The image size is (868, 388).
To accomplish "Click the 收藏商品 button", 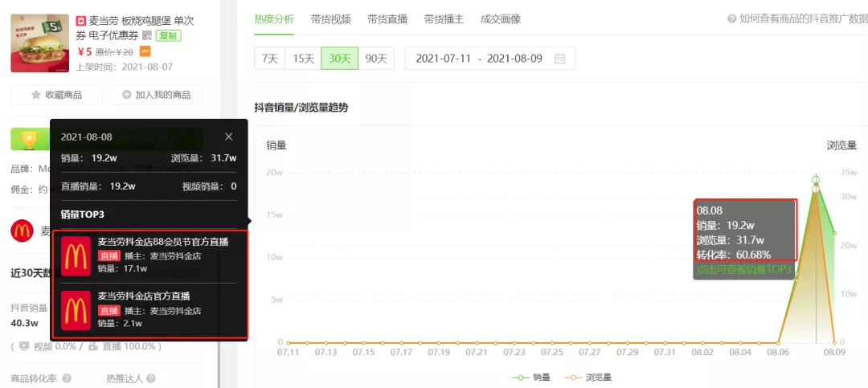I will 56,95.
